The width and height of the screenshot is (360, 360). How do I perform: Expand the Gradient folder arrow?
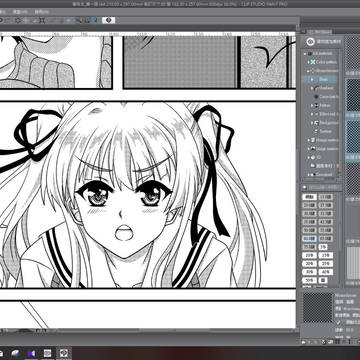pos(312,88)
